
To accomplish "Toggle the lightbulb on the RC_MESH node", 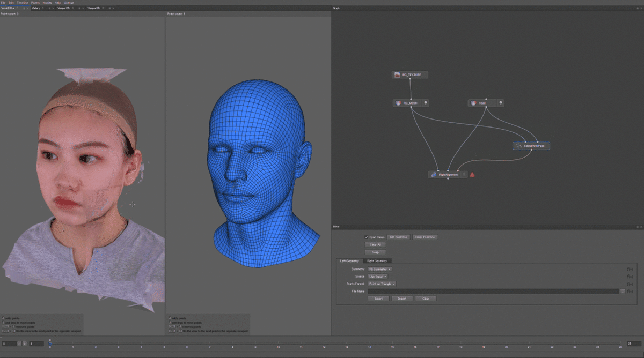I will [x=425, y=103].
